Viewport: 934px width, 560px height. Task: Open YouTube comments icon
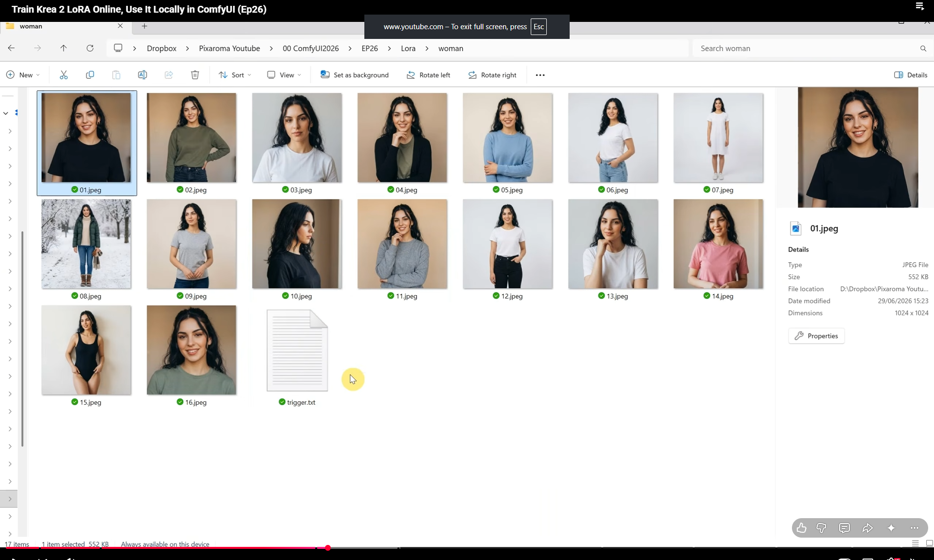point(844,528)
